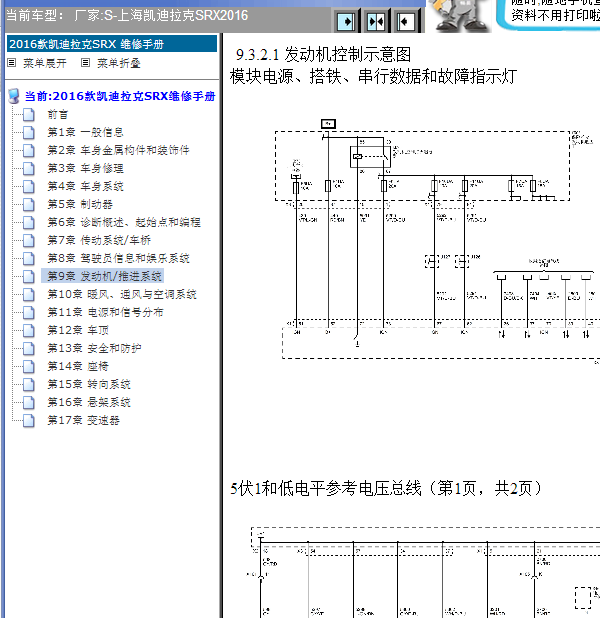The height and width of the screenshot is (618, 600).
Task: Open 第13章 安全和防护
Action: click(x=94, y=348)
